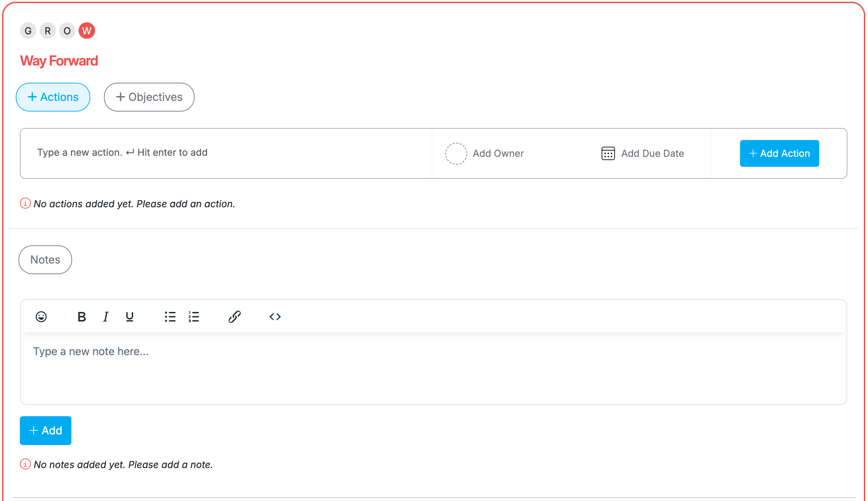Click the calendar icon for due date
The image size is (868, 501).
tap(608, 153)
